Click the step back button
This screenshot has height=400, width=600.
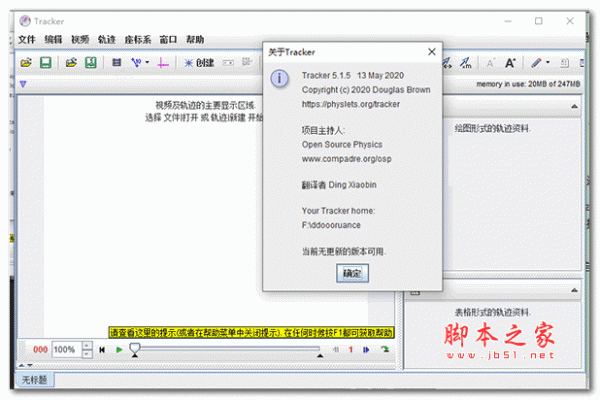click(336, 349)
